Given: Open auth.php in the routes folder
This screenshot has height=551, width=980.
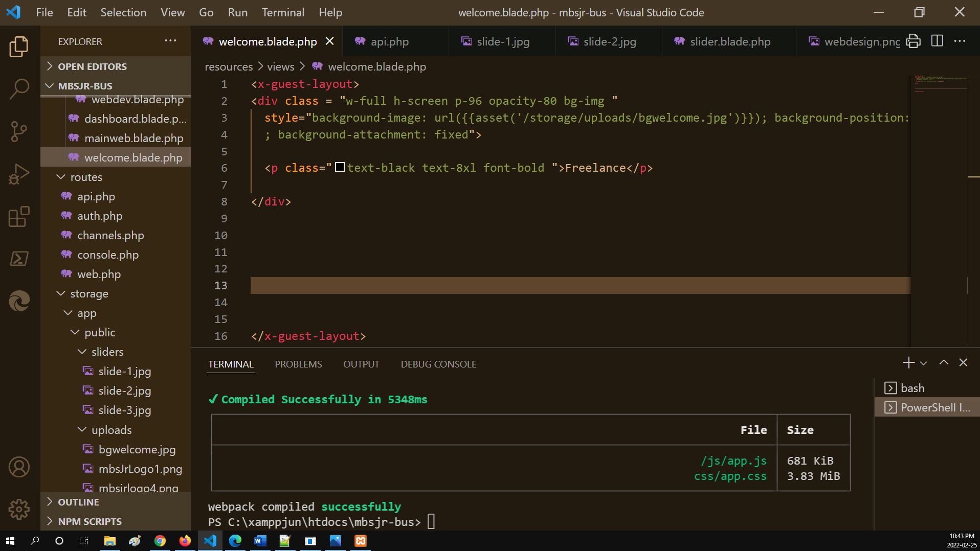Looking at the screenshot, I should point(116,216).
